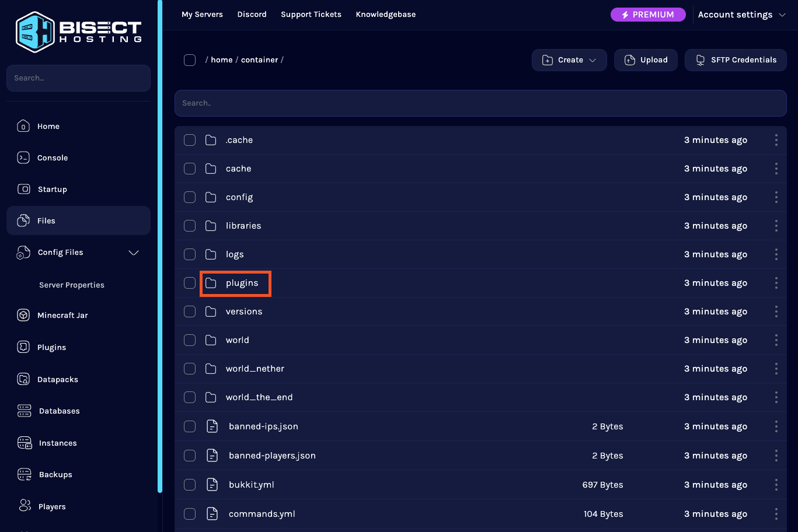Click the Startup icon in sidebar
798x532 pixels.
pyautogui.click(x=23, y=189)
